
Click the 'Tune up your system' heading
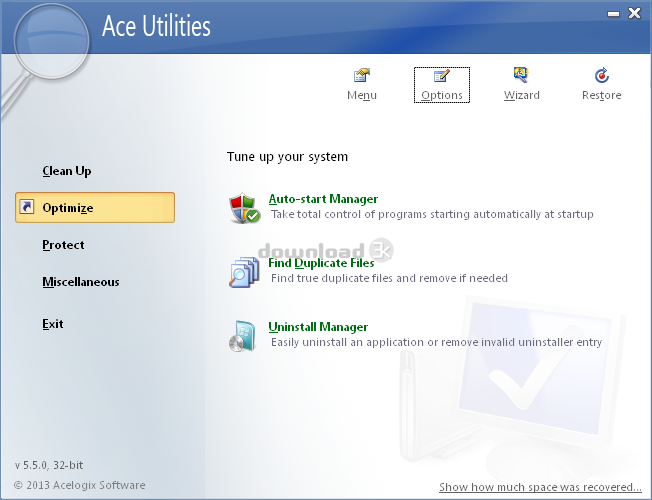click(287, 157)
